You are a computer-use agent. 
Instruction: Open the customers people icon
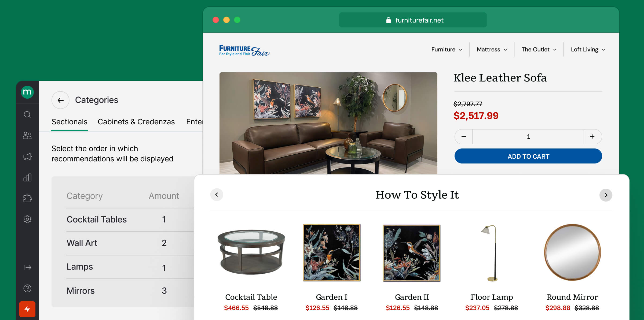[27, 136]
